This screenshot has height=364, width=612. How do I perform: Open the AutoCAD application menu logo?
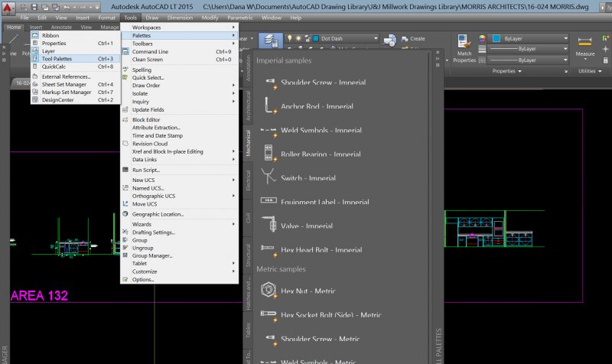(8, 7)
